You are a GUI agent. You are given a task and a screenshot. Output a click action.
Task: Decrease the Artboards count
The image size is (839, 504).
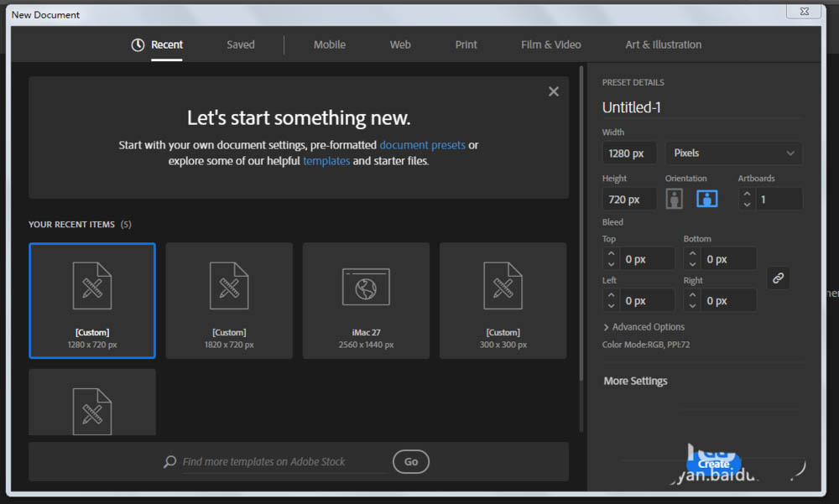(747, 205)
